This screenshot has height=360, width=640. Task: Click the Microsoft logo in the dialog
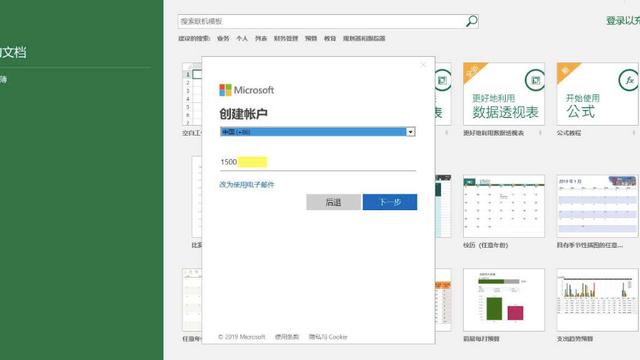coord(247,90)
